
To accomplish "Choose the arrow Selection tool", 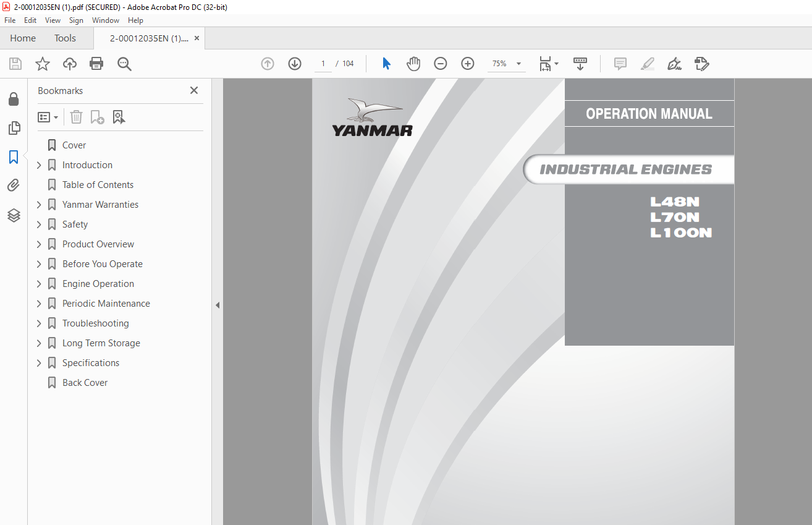I will (386, 64).
